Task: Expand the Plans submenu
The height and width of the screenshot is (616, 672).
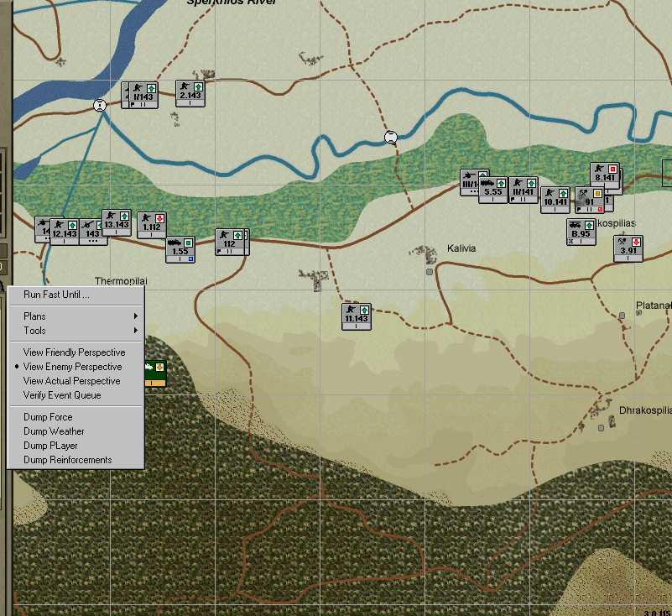Action: (76, 316)
